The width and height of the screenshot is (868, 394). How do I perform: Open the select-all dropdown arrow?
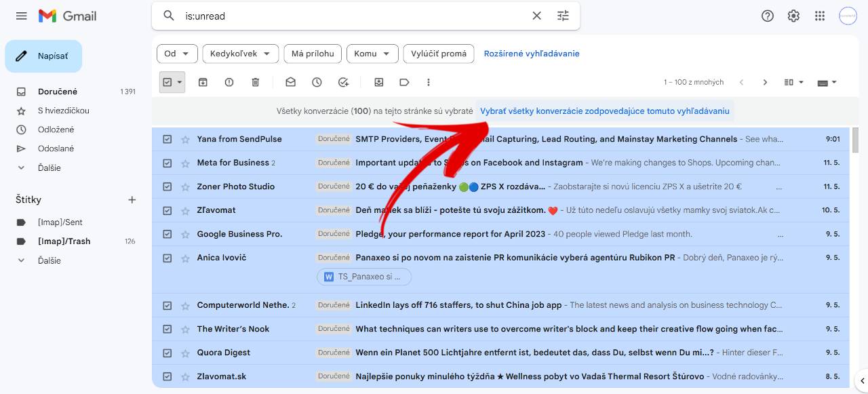point(180,82)
